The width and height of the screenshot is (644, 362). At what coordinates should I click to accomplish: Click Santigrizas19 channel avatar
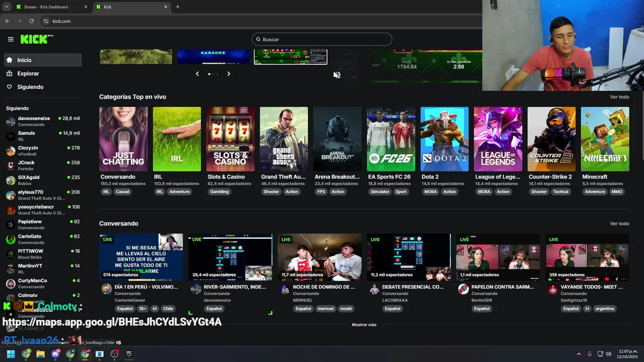point(552,289)
